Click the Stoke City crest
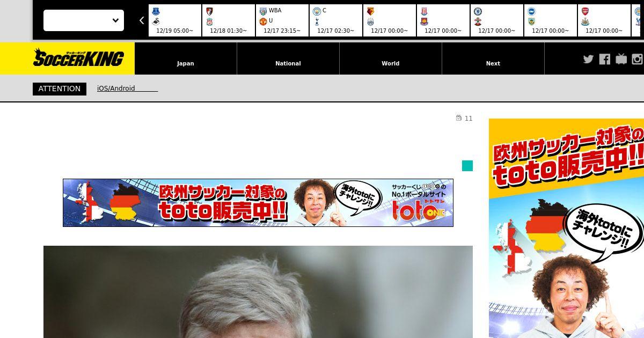The width and height of the screenshot is (644, 338). [x=424, y=11]
